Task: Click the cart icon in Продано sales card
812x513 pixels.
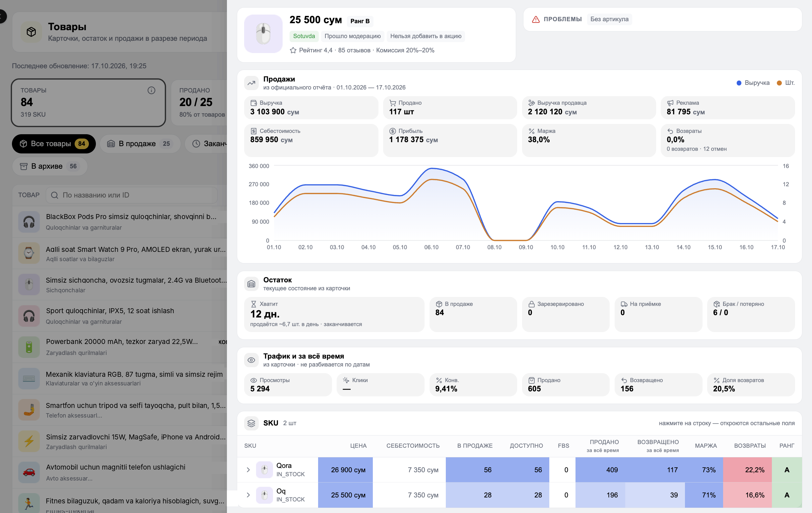Action: coord(392,103)
